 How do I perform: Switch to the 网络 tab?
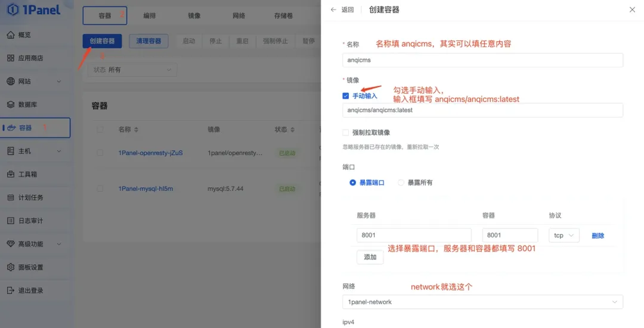tap(239, 16)
